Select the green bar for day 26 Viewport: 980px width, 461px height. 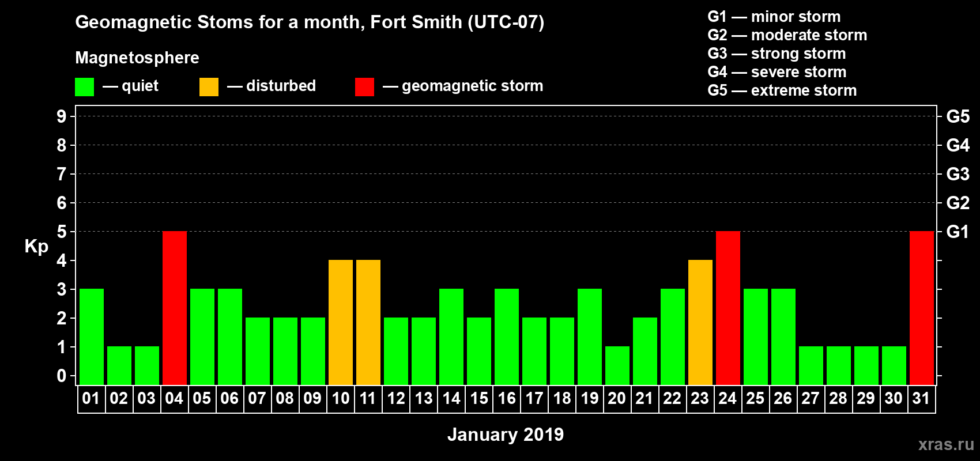(783, 337)
